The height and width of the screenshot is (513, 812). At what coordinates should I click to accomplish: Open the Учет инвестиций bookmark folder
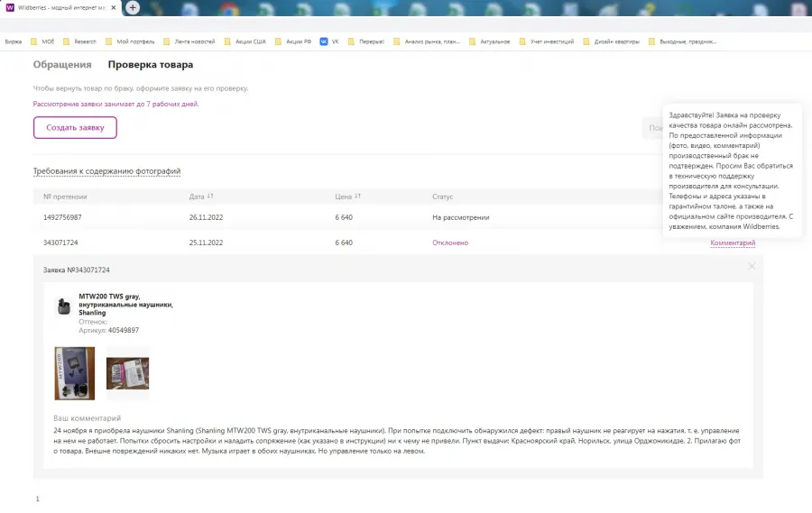coord(547,41)
